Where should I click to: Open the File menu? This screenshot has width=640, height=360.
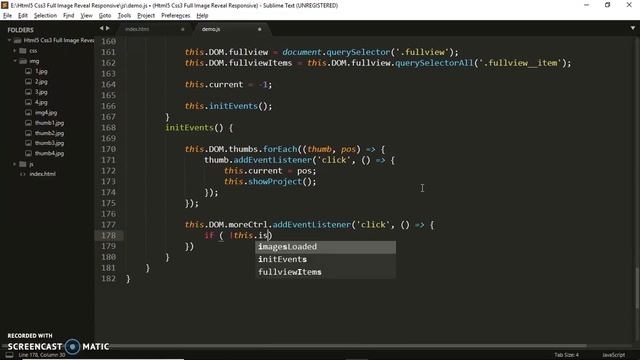point(7,16)
